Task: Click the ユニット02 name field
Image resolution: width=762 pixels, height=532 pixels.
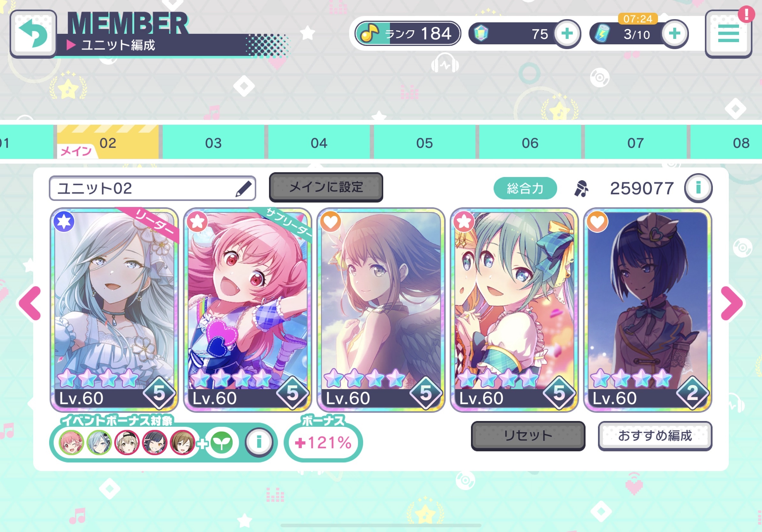Action: (152, 188)
